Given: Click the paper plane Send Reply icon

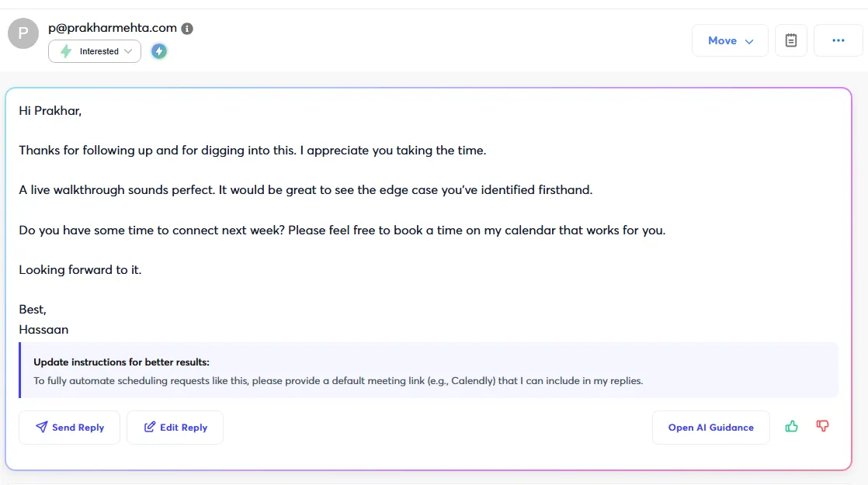Looking at the screenshot, I should coord(41,427).
